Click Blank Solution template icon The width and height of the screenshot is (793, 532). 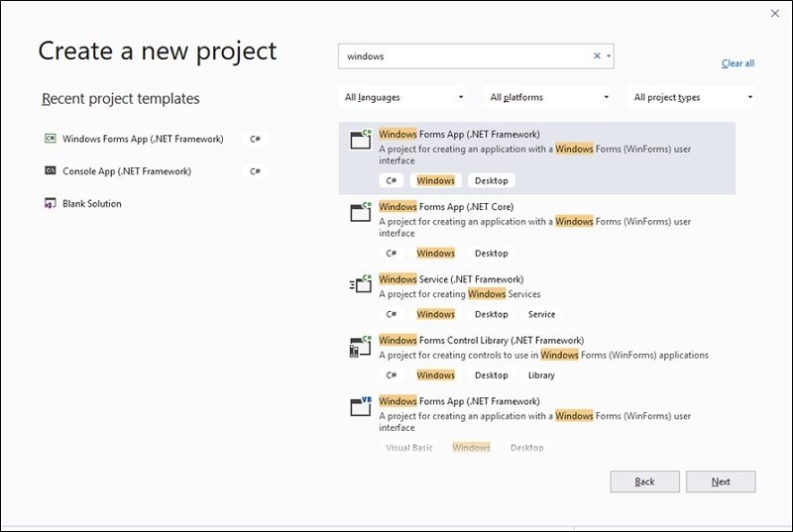coord(51,203)
